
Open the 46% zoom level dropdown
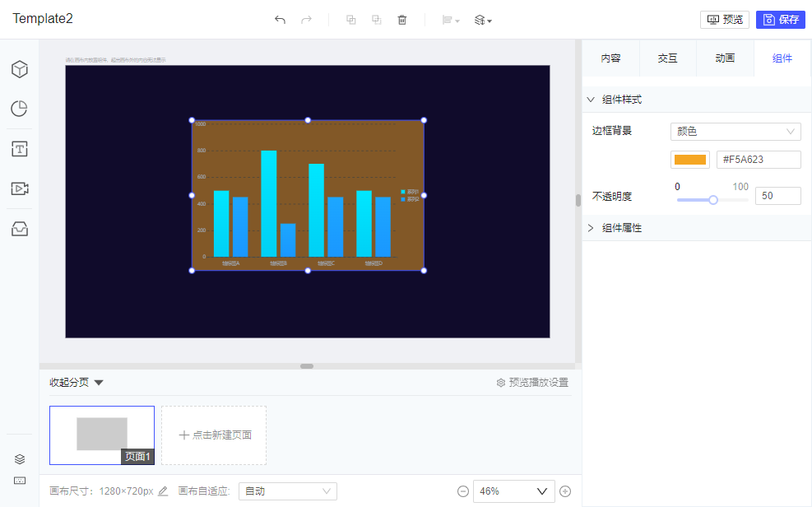coord(513,491)
